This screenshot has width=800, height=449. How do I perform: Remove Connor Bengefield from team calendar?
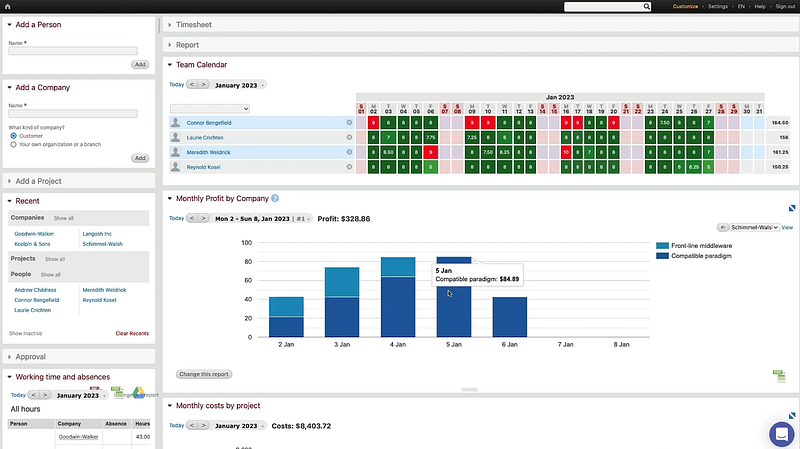[x=349, y=122]
